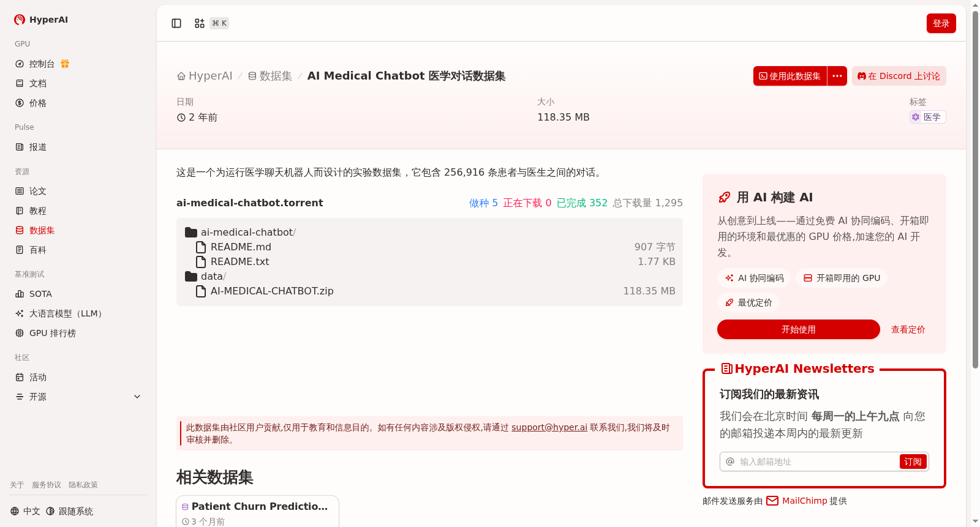This screenshot has height=527, width=980.
Task: Open the Patient Churn Prediction dataset card
Action: [258, 512]
